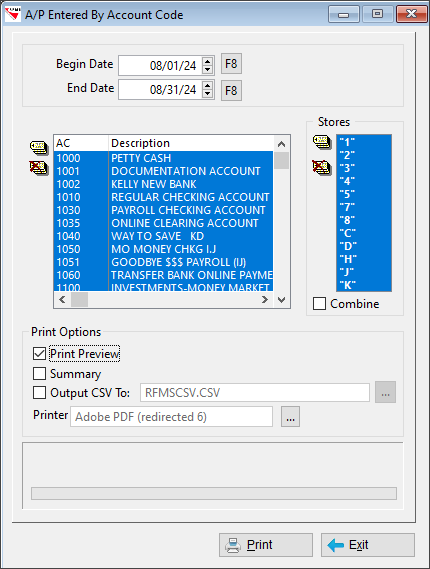Click the account list scroll down arrow

282,300
